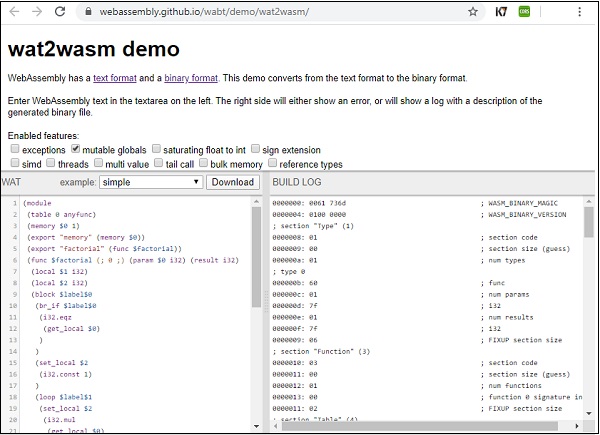Open the browser three-dot menu
Screen dimensions: 600x435
click(579, 12)
